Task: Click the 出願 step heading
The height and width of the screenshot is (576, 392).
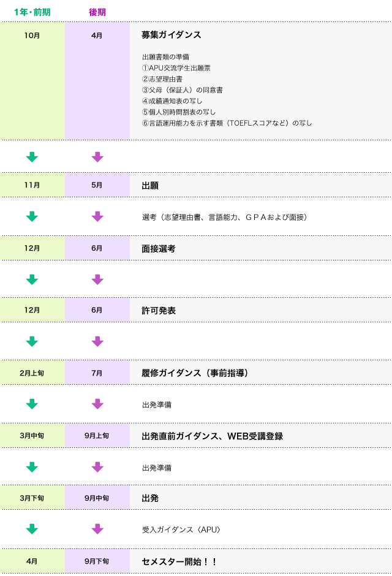Action: click(x=150, y=185)
